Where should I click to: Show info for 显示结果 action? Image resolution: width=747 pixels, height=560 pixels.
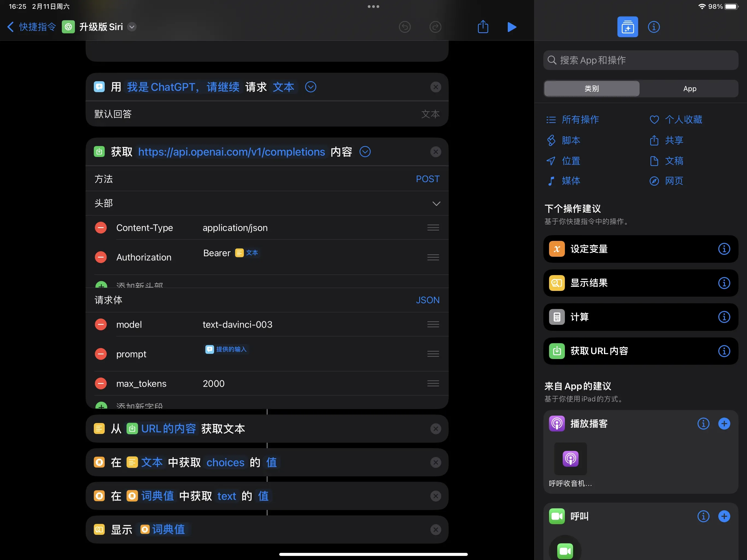724,283
